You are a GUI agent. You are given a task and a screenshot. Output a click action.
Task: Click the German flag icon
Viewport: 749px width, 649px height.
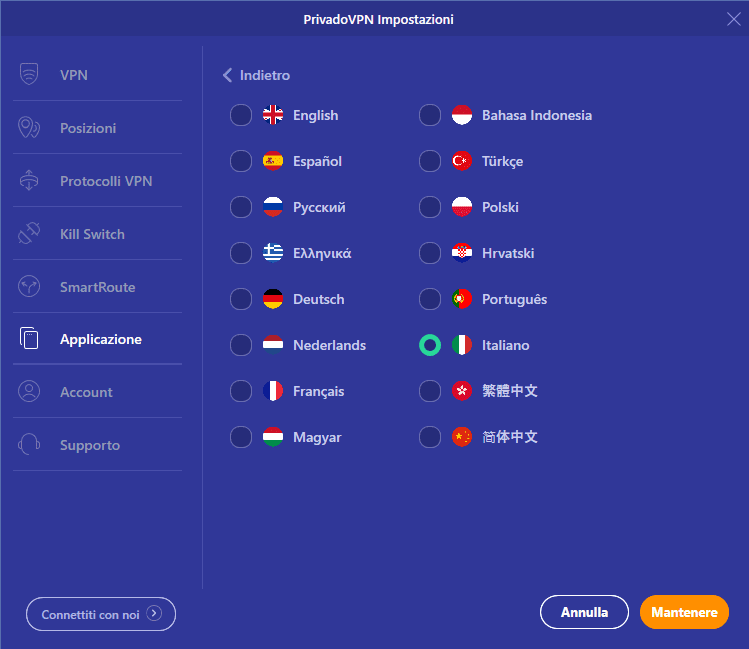tap(273, 299)
